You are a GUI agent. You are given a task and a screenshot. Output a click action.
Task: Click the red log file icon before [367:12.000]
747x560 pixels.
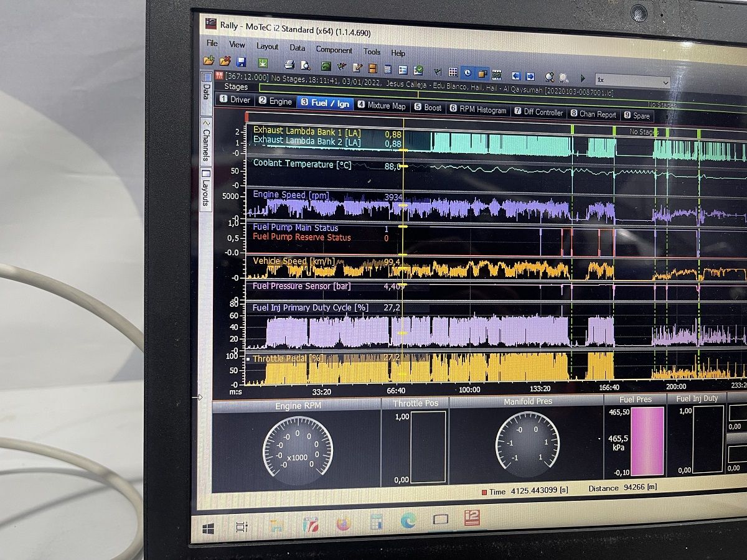(x=219, y=76)
